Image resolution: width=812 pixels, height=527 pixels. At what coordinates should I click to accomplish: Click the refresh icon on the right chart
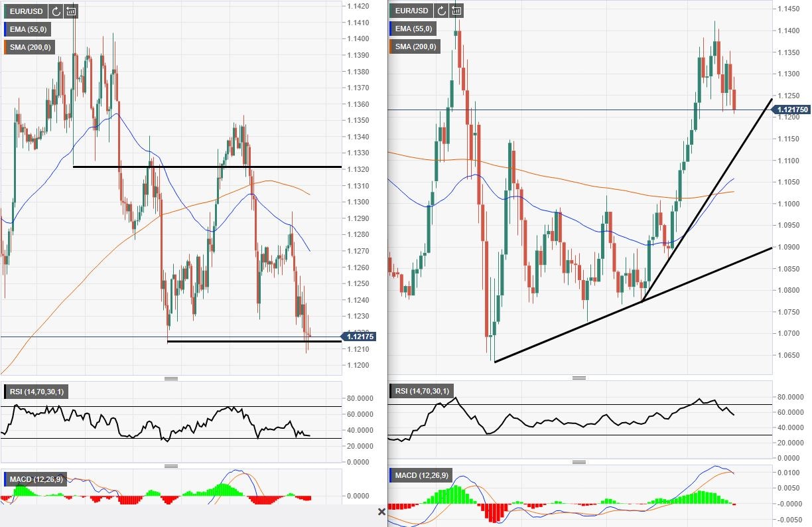click(442, 11)
